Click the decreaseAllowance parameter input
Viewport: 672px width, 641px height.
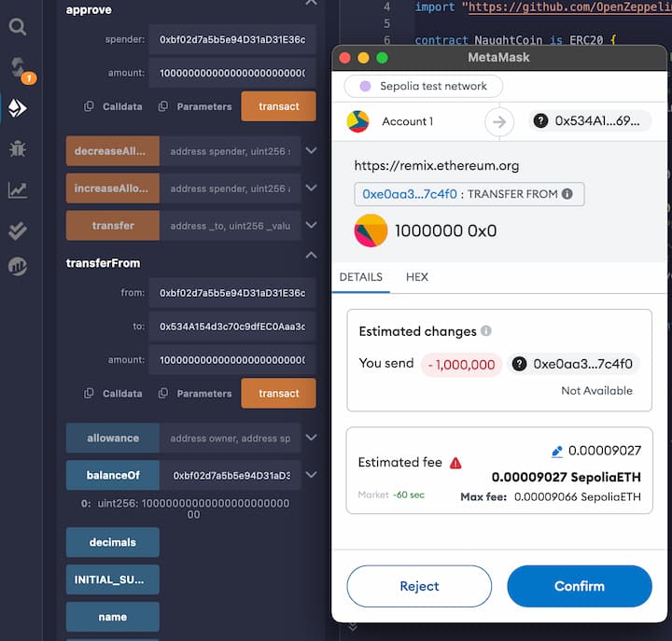coord(231,151)
